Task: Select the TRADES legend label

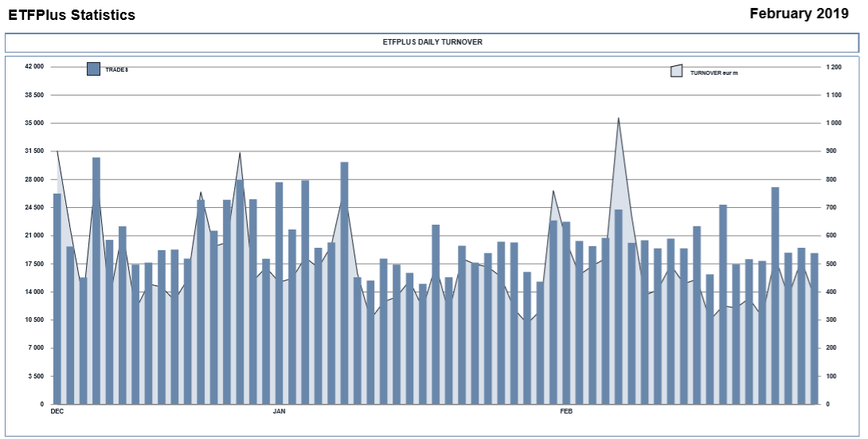Action: (117, 70)
